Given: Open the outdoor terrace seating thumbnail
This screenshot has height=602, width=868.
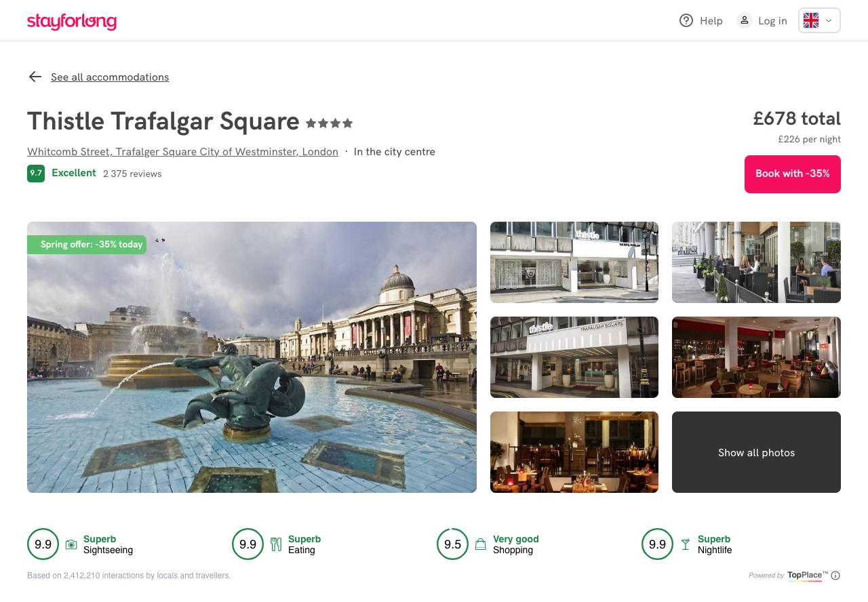Looking at the screenshot, I should click(756, 262).
